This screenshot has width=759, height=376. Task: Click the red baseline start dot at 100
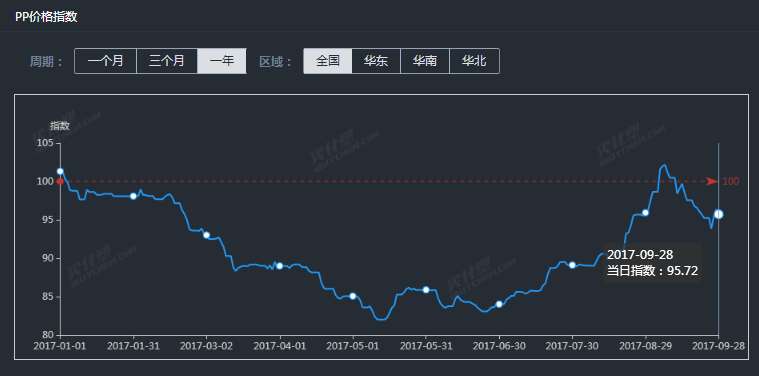[x=60, y=181]
